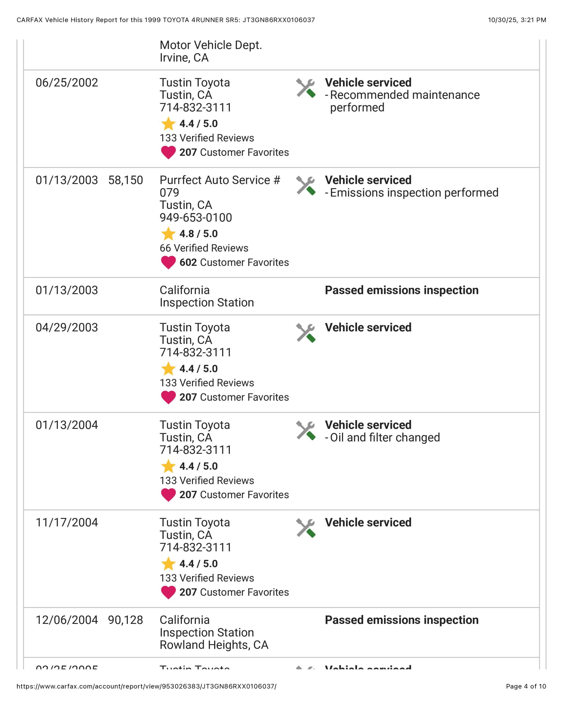Click the 133 Verified Reviews text for 01/13/2004
Image resolution: width=563 pixels, height=728 pixels.
pos(207,480)
